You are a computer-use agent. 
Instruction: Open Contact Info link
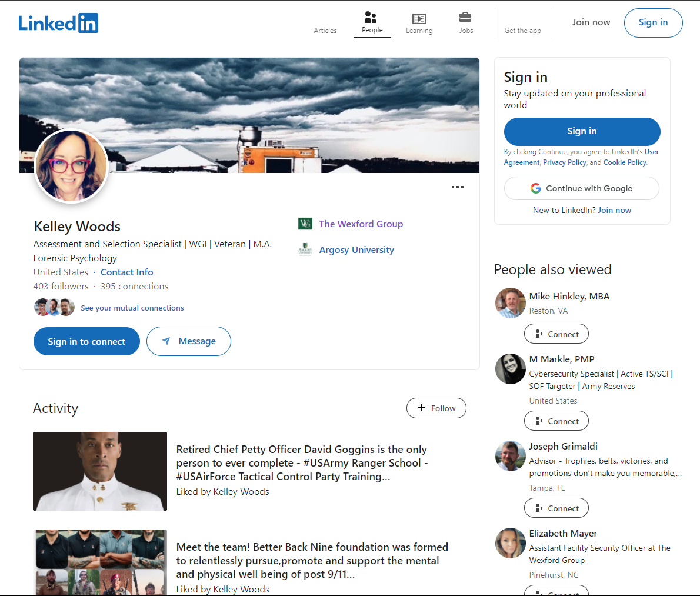127,272
